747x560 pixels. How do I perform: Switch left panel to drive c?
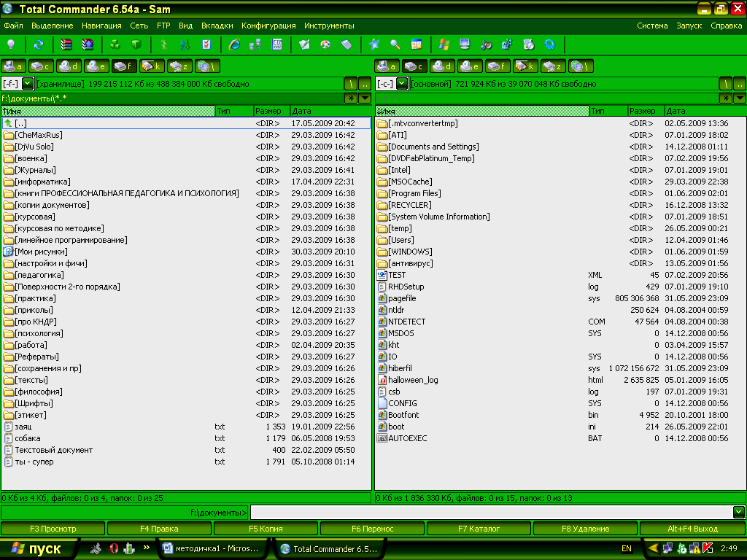(x=41, y=66)
